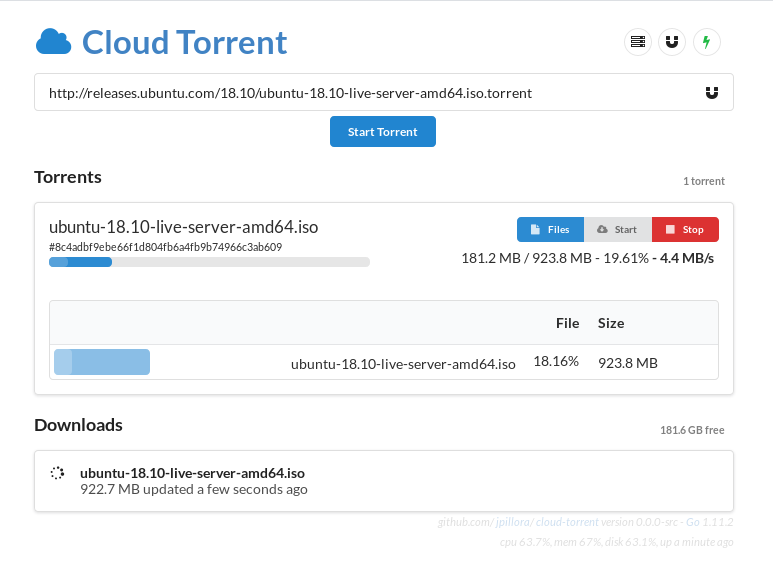Click the magnet icon in the header
The height and width of the screenshot is (569, 773).
pyautogui.click(x=672, y=42)
